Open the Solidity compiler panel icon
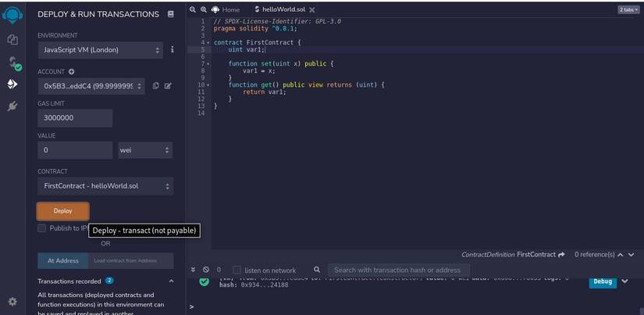The width and height of the screenshot is (644, 315). coord(14,63)
